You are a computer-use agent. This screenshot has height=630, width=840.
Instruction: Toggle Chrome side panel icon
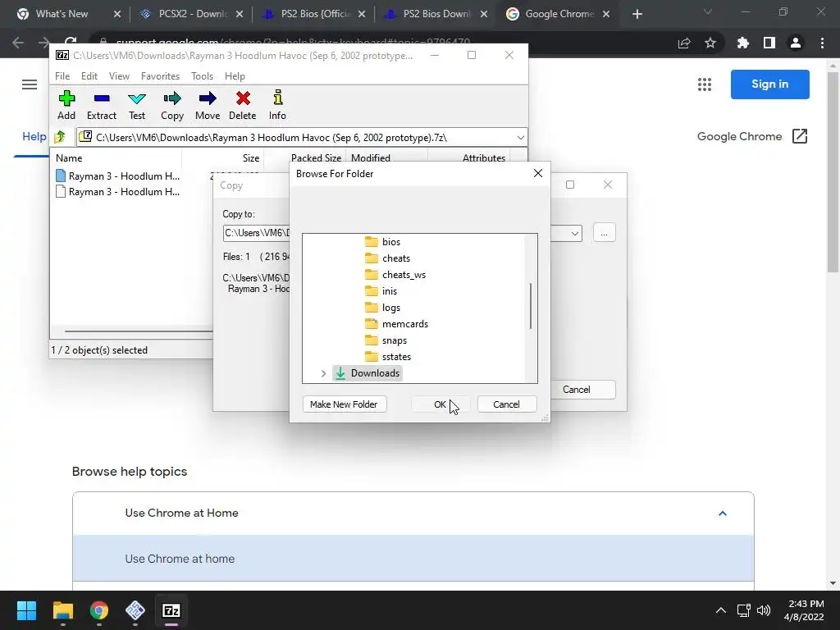769,43
